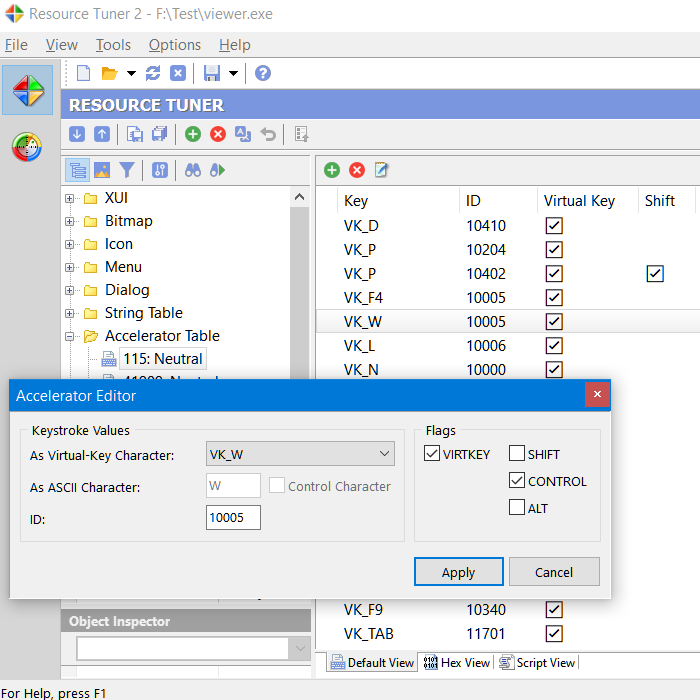Image resolution: width=700 pixels, height=700 pixels.
Task: Open file with the yellow folder icon
Action: click(x=109, y=73)
